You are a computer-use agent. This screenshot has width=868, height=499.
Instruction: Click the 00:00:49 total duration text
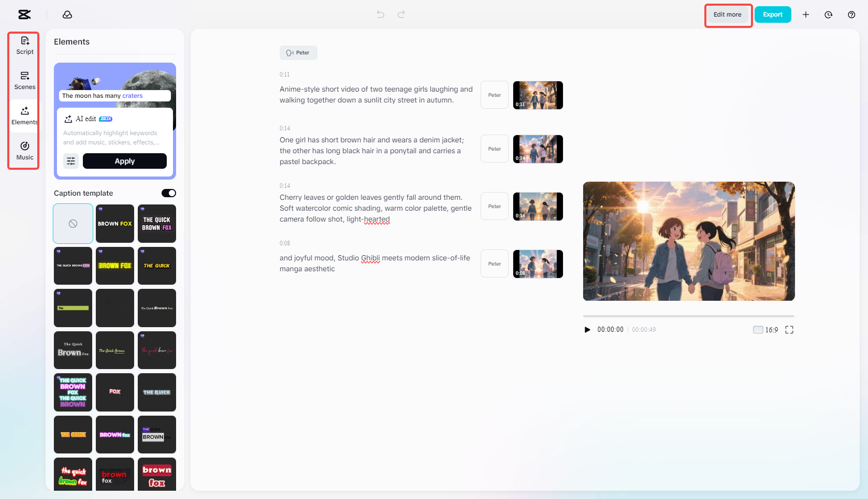[644, 330]
